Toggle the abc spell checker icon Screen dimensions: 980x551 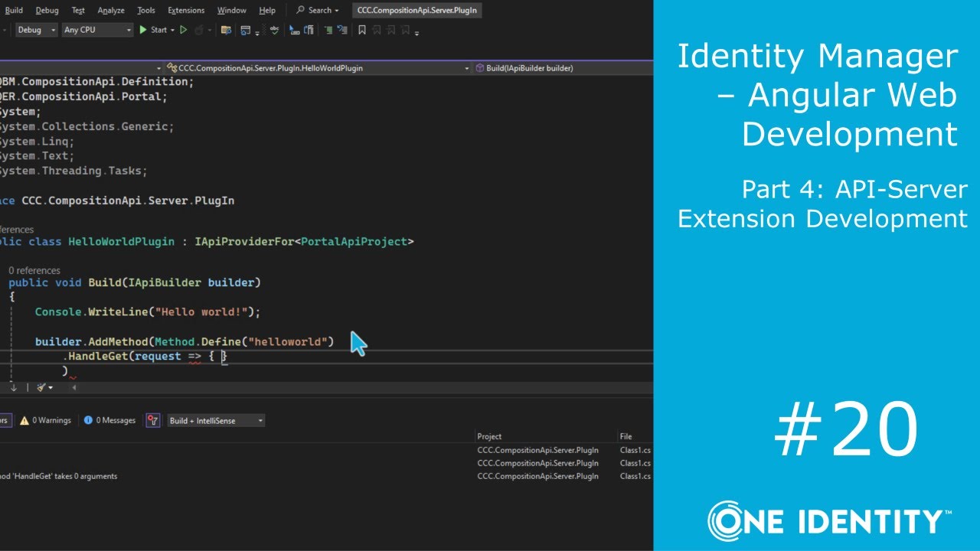coord(274,30)
